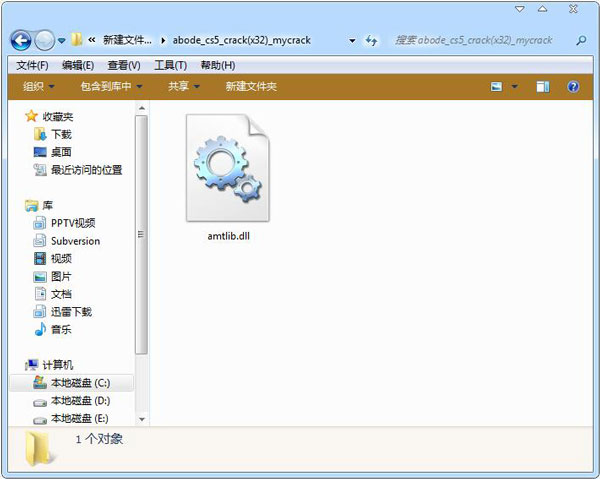Click the Back navigation arrow button
600x479 pixels.
20,41
